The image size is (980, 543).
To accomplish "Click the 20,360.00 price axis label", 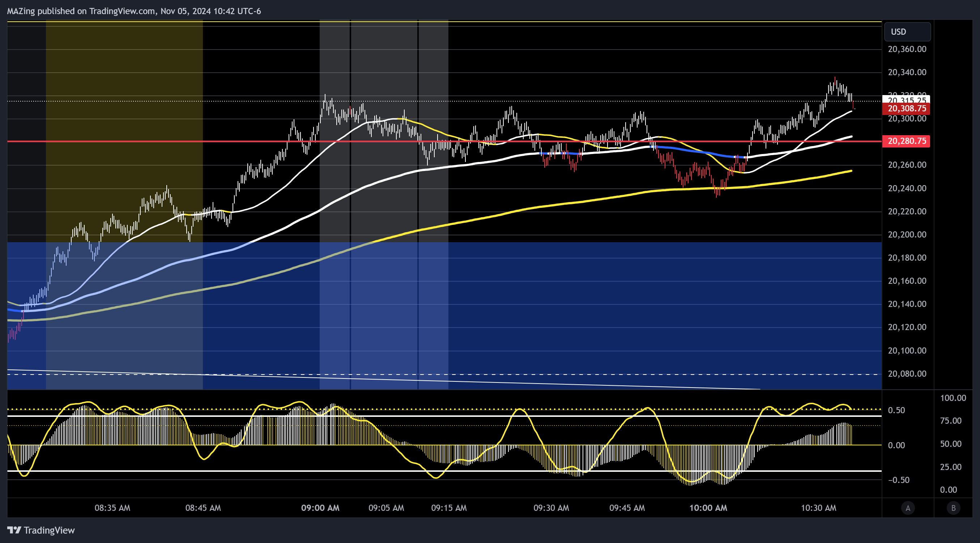I will click(x=907, y=49).
